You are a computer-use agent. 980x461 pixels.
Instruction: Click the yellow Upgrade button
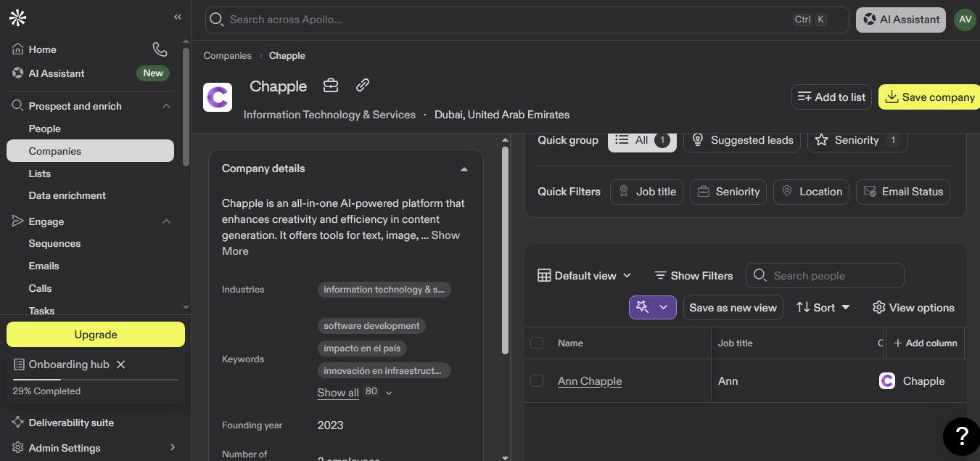(96, 335)
